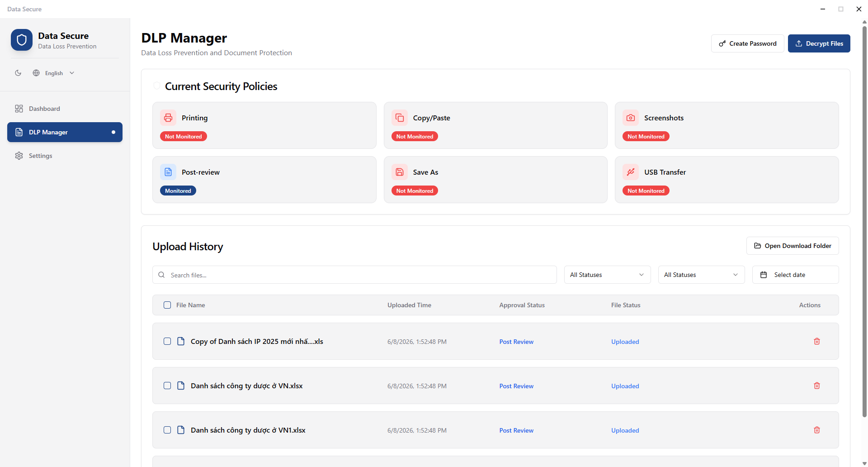
Task: Click Uploaded status of VN1.xlsx
Action: click(x=625, y=430)
